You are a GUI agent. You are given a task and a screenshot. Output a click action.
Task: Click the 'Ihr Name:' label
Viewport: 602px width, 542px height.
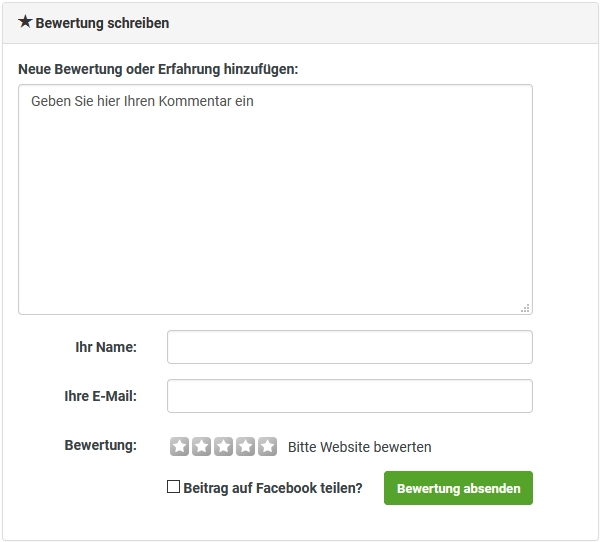[106, 347]
